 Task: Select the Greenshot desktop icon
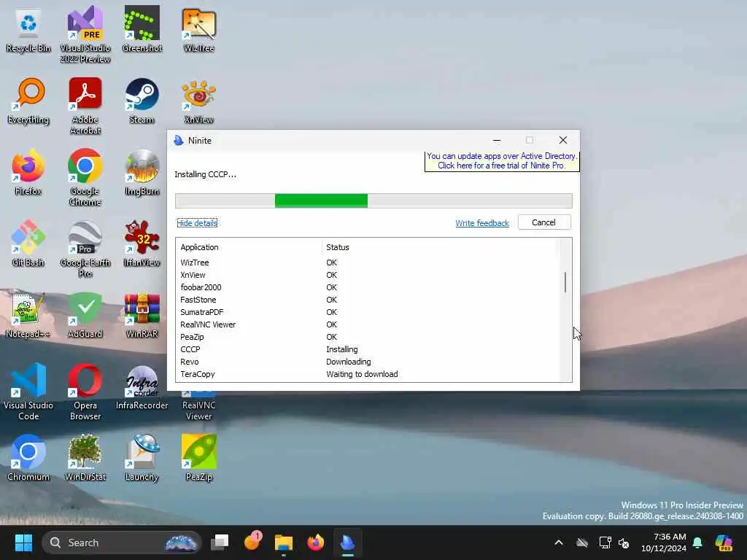(x=142, y=29)
